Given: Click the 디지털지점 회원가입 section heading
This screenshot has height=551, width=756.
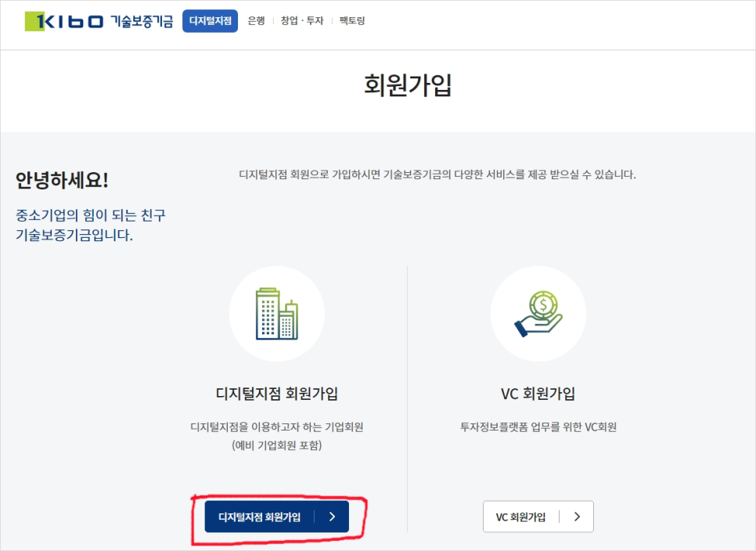Looking at the screenshot, I should (x=276, y=394).
